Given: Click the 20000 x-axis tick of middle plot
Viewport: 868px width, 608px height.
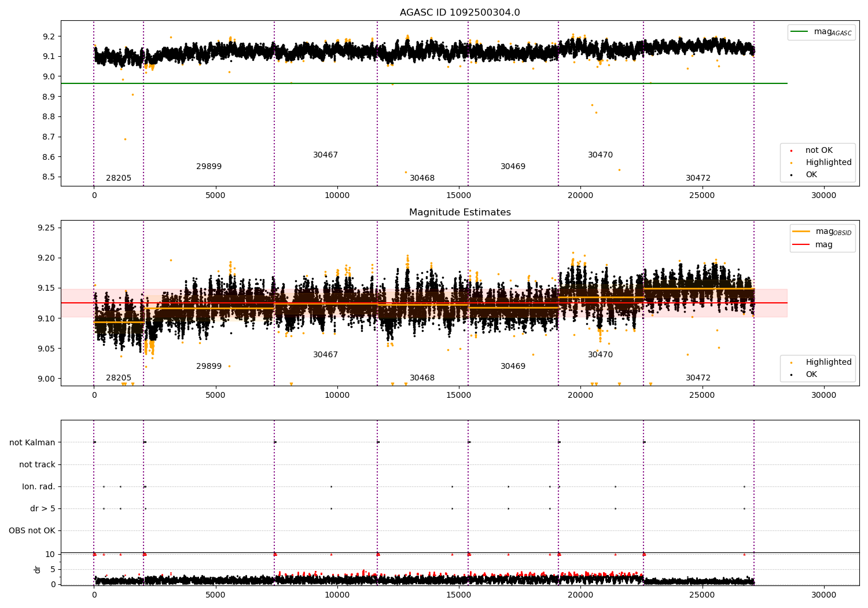Looking at the screenshot, I should [x=580, y=395].
